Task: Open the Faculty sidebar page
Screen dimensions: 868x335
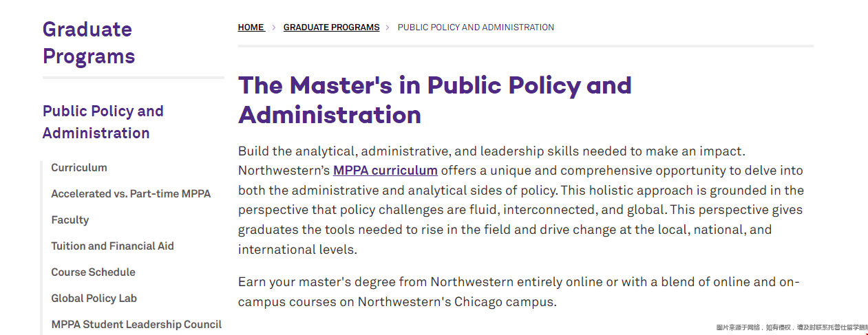Action: click(x=70, y=220)
